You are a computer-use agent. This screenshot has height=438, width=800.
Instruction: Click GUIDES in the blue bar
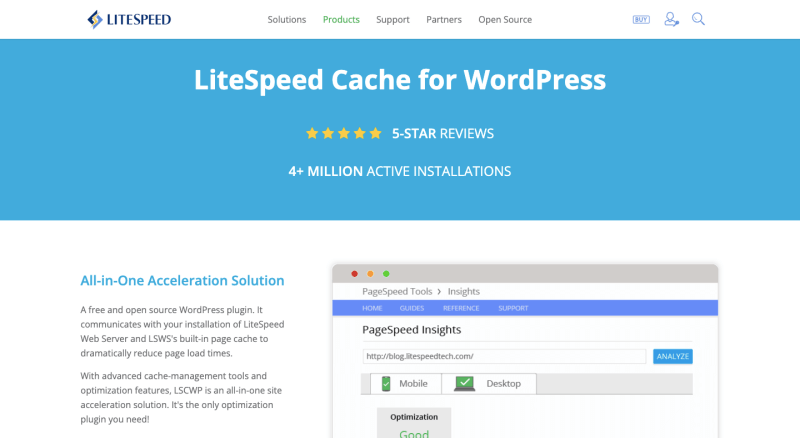(x=412, y=308)
